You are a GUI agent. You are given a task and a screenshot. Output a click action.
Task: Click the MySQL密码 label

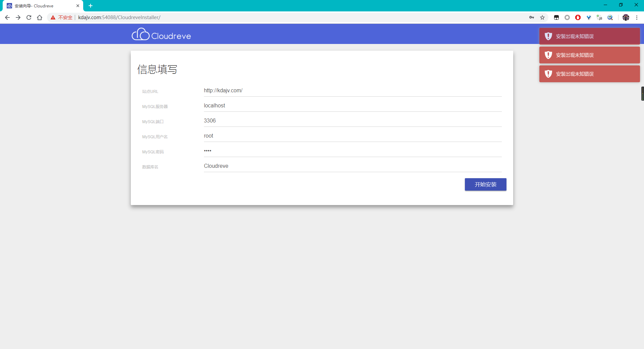point(153,152)
